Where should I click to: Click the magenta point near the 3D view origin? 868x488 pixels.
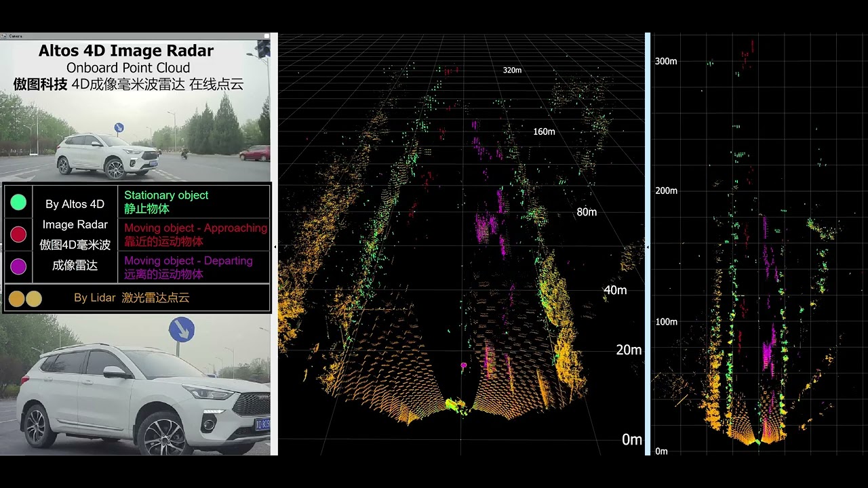[464, 365]
